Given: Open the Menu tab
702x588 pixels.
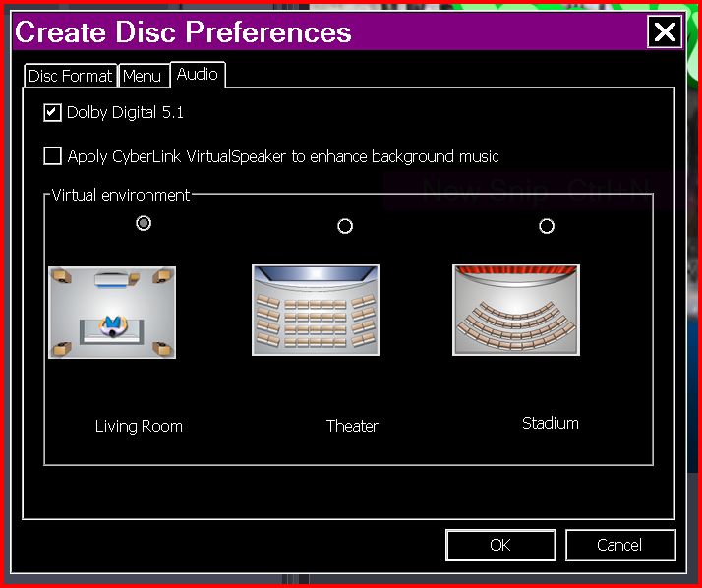Looking at the screenshot, I should coord(143,76).
